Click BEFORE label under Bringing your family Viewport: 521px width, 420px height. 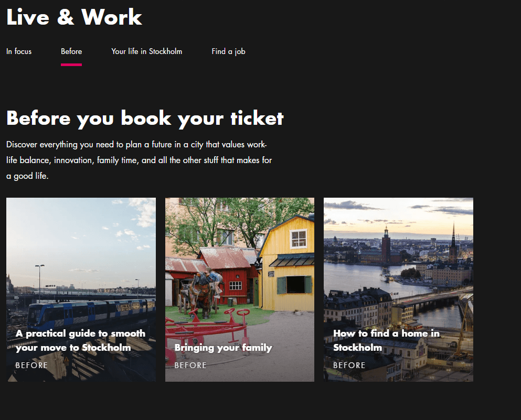(x=190, y=365)
